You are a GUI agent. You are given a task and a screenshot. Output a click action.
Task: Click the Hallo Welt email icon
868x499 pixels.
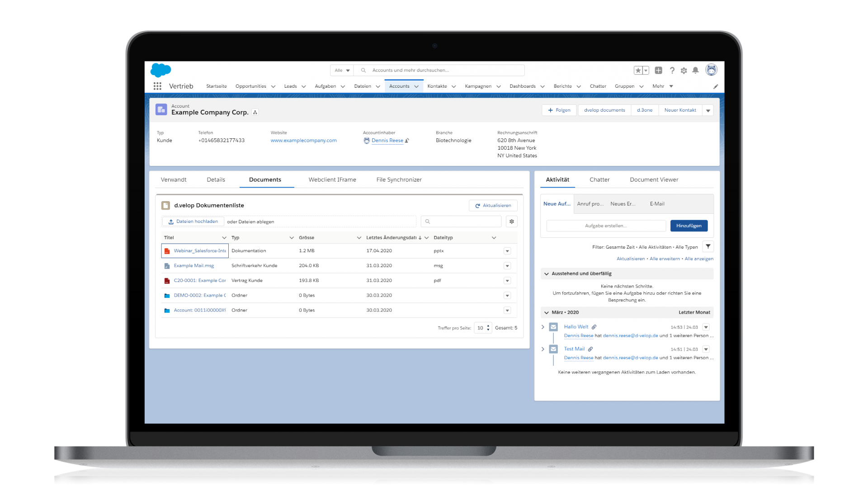553,327
